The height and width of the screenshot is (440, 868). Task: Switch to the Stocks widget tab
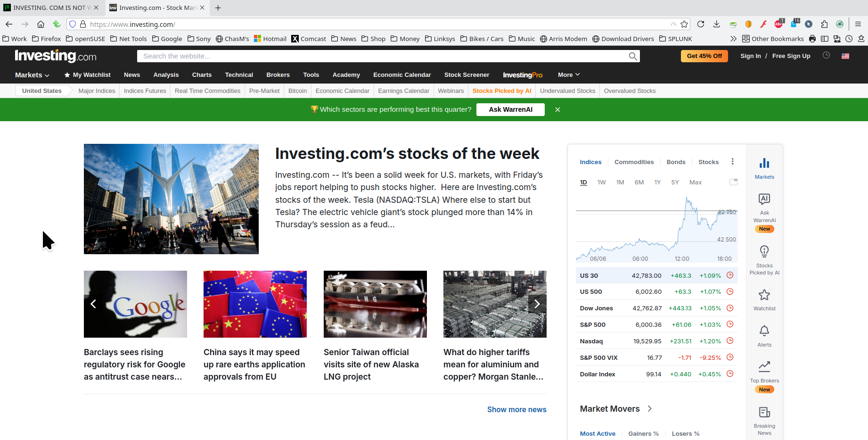pyautogui.click(x=708, y=162)
